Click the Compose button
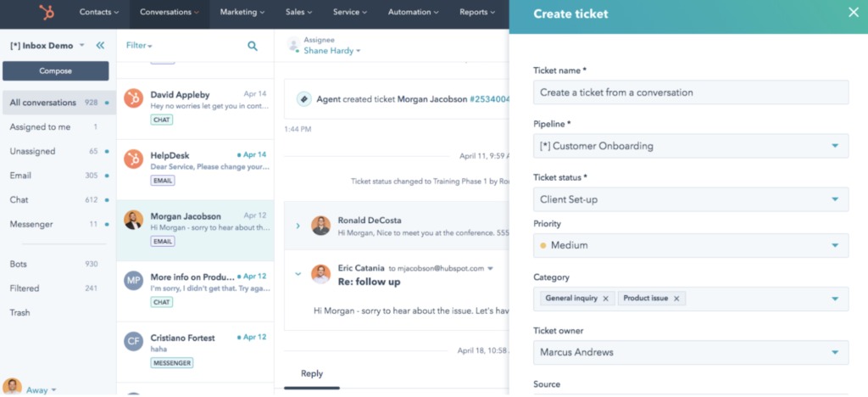This screenshot has width=868, height=397. tap(55, 71)
